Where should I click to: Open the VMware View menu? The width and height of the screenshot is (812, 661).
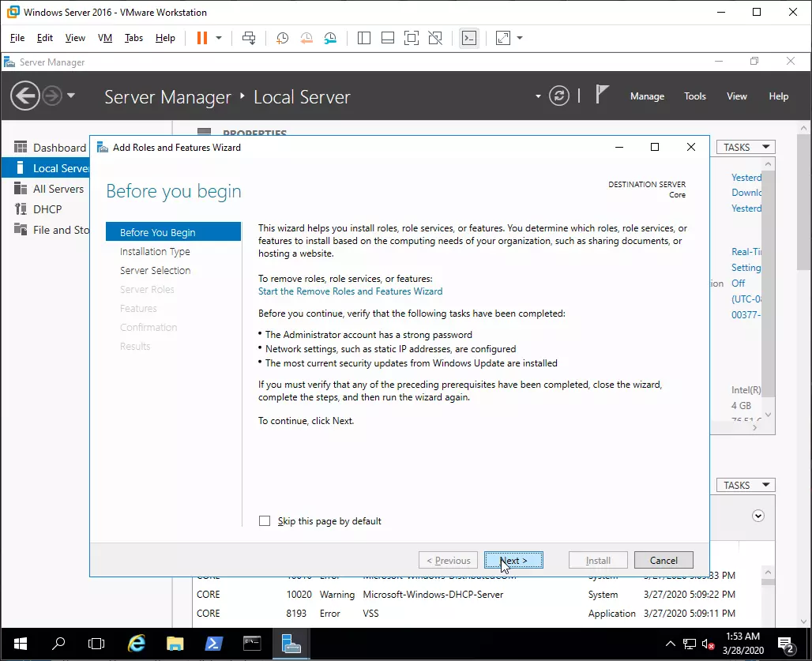click(x=75, y=38)
